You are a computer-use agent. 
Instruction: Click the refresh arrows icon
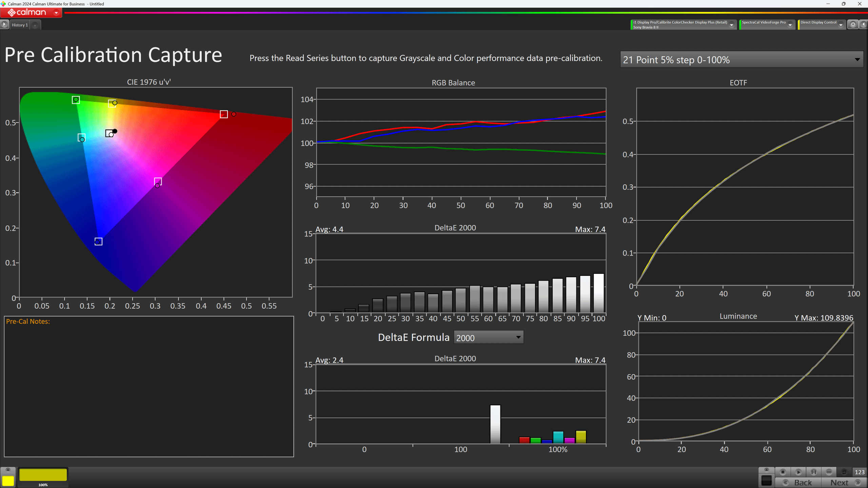[x=844, y=472]
